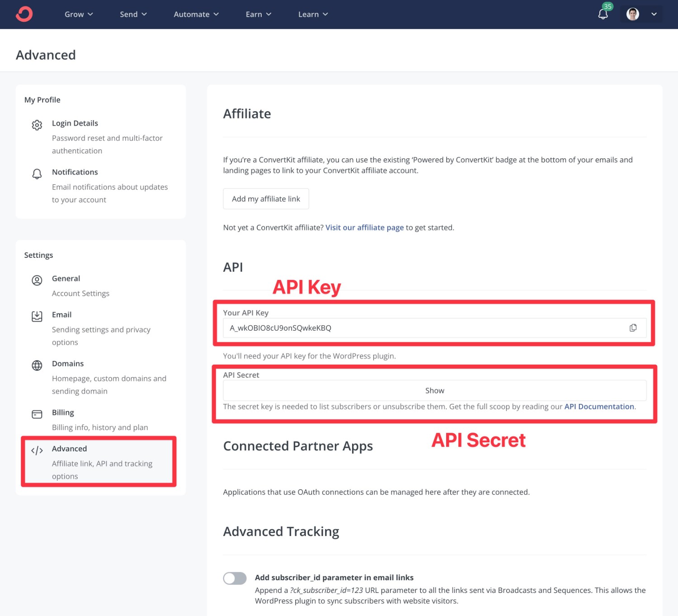Open Visit our affiliate page link
The height and width of the screenshot is (616, 678).
click(364, 227)
